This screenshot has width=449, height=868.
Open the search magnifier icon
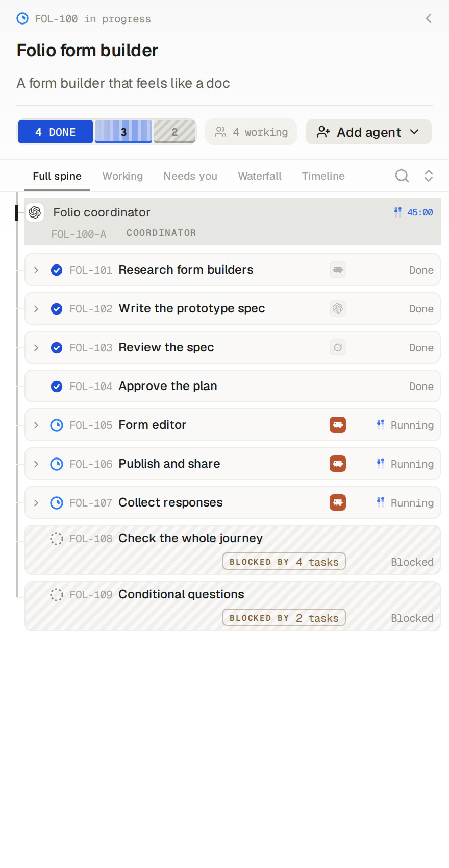point(402,176)
